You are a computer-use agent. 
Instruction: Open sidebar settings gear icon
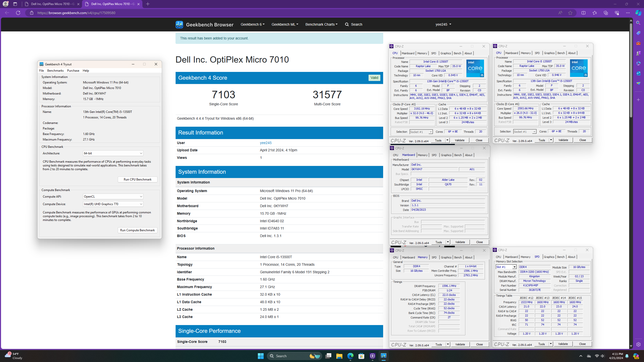[638, 344]
